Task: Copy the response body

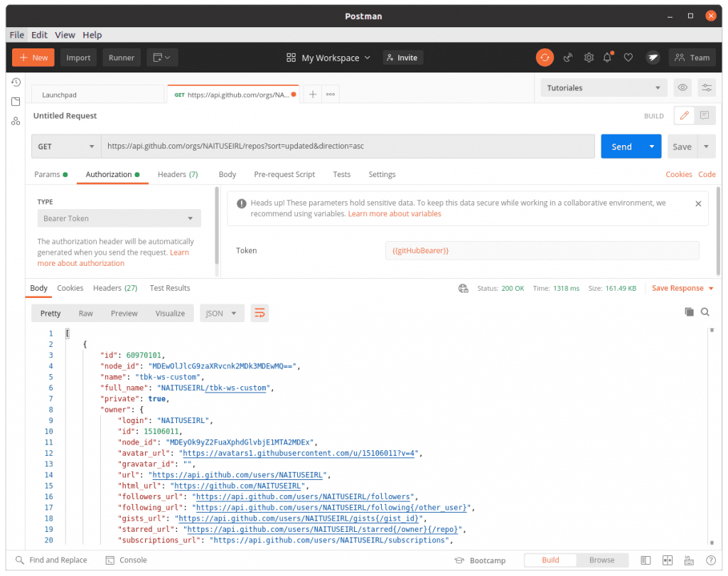Action: click(689, 312)
